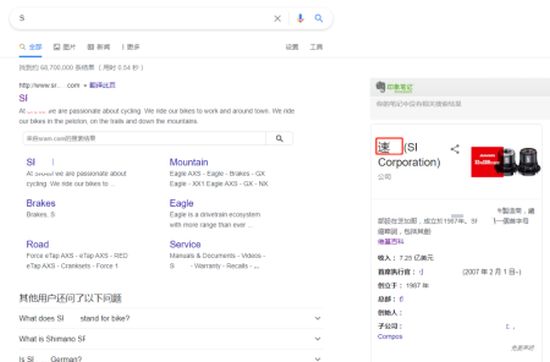
Task: Click the 其他用户还问了以下问题 heading
Action: (x=70, y=298)
